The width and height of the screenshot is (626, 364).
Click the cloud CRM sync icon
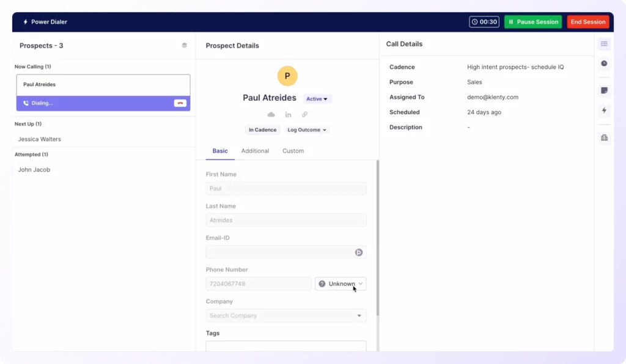[271, 114]
